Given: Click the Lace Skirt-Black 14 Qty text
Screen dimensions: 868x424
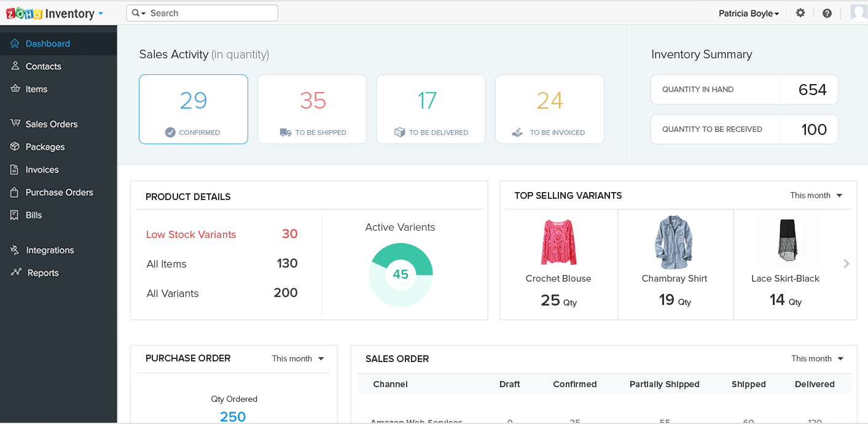Looking at the screenshot, I should tap(785, 300).
